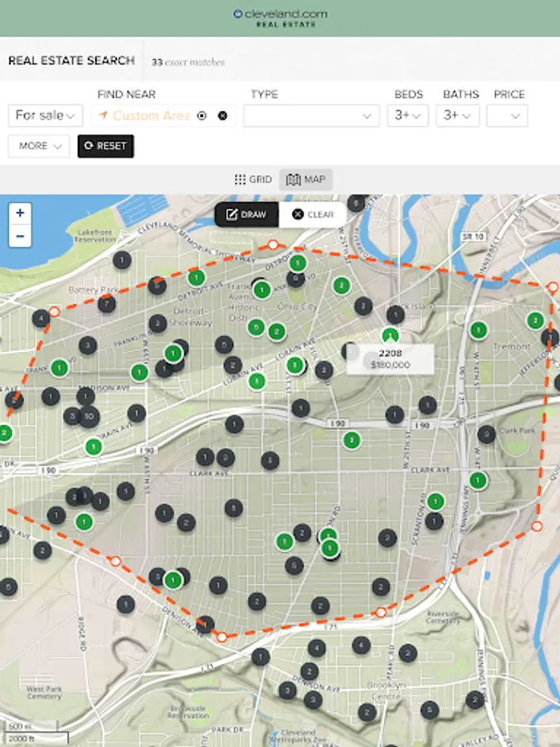Zoom out the map with minus button

coord(20,236)
